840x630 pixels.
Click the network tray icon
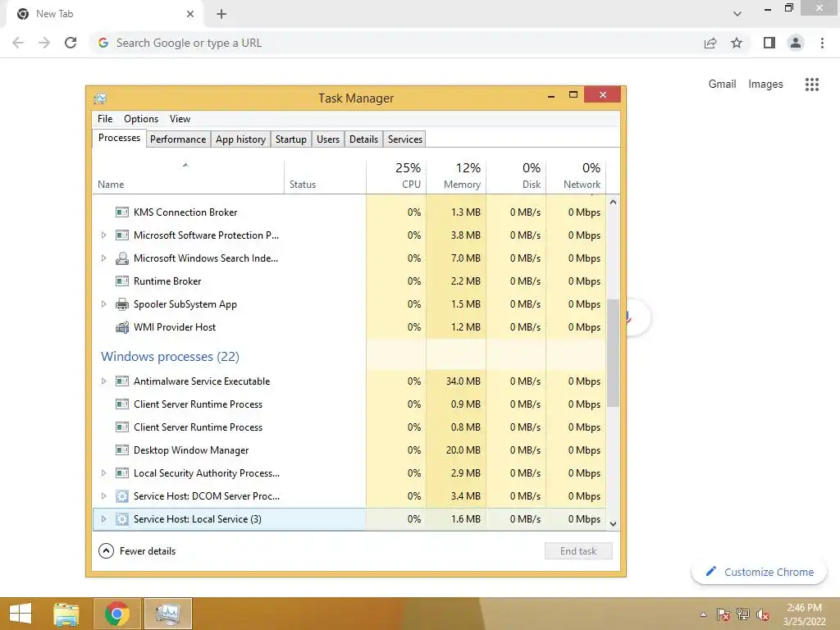(743, 615)
